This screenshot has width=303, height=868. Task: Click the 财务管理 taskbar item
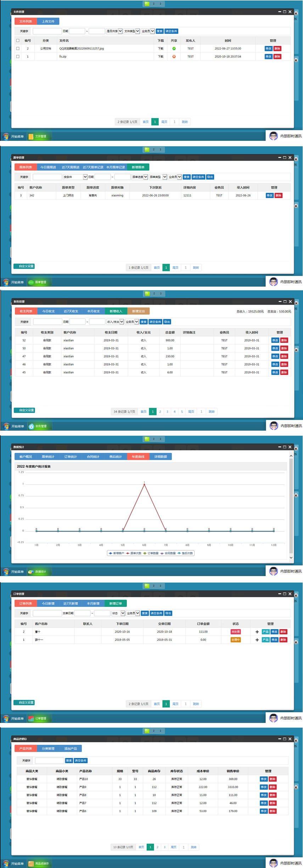click(40, 426)
